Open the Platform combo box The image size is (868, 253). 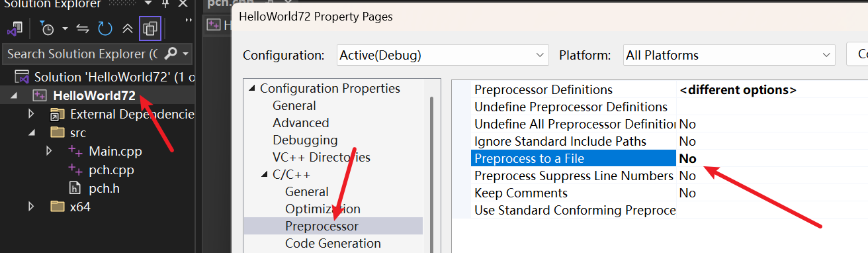click(728, 55)
